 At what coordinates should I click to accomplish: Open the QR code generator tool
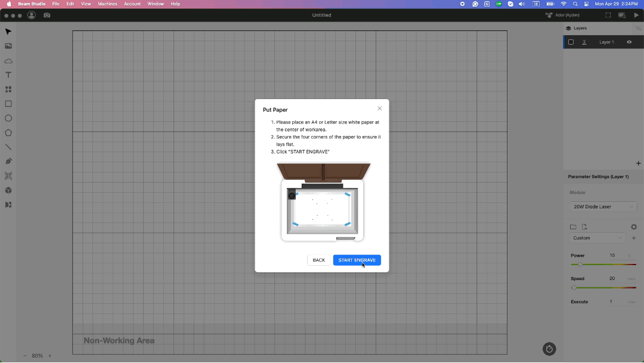tap(8, 176)
